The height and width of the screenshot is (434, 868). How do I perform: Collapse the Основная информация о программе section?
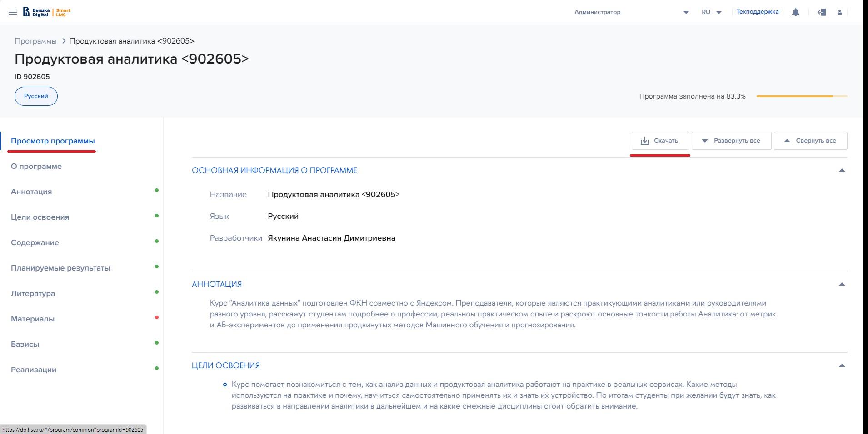click(842, 170)
